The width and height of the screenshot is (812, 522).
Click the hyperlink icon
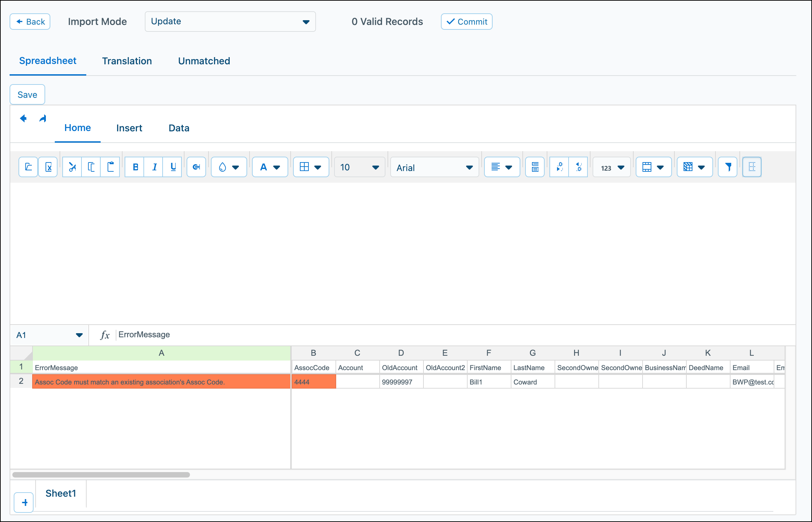pyautogui.click(x=196, y=167)
